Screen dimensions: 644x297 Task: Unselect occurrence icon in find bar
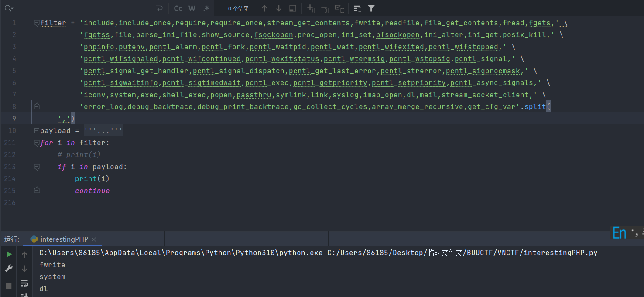325,8
